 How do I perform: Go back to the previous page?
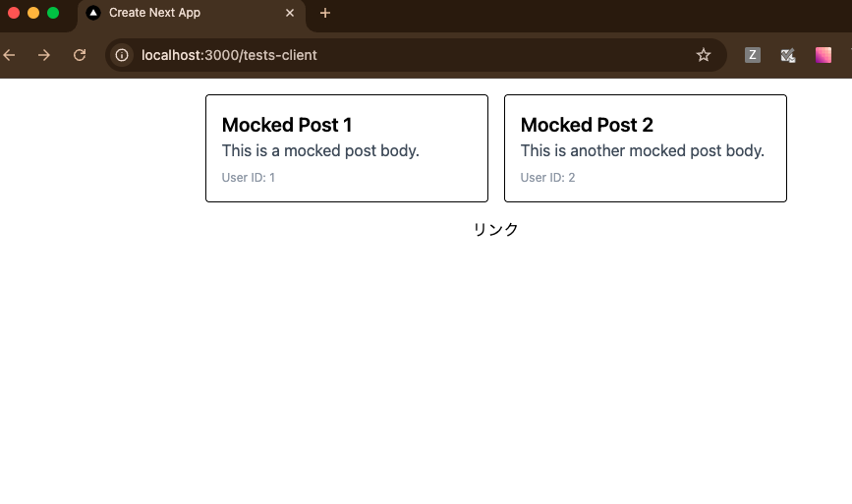coord(10,55)
